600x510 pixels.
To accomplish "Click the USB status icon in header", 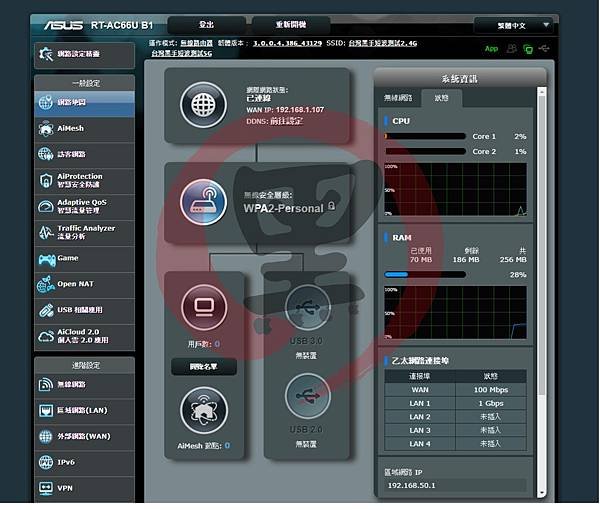I will (544, 49).
